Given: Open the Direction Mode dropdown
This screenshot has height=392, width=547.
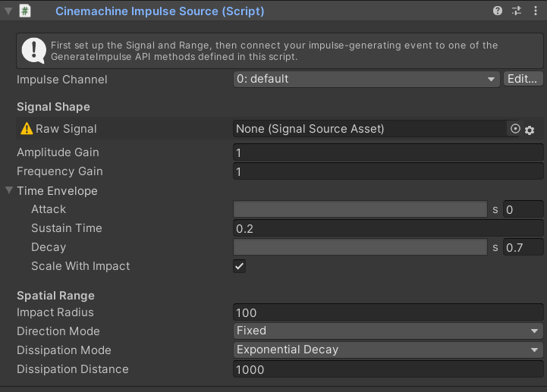Looking at the screenshot, I should point(388,331).
